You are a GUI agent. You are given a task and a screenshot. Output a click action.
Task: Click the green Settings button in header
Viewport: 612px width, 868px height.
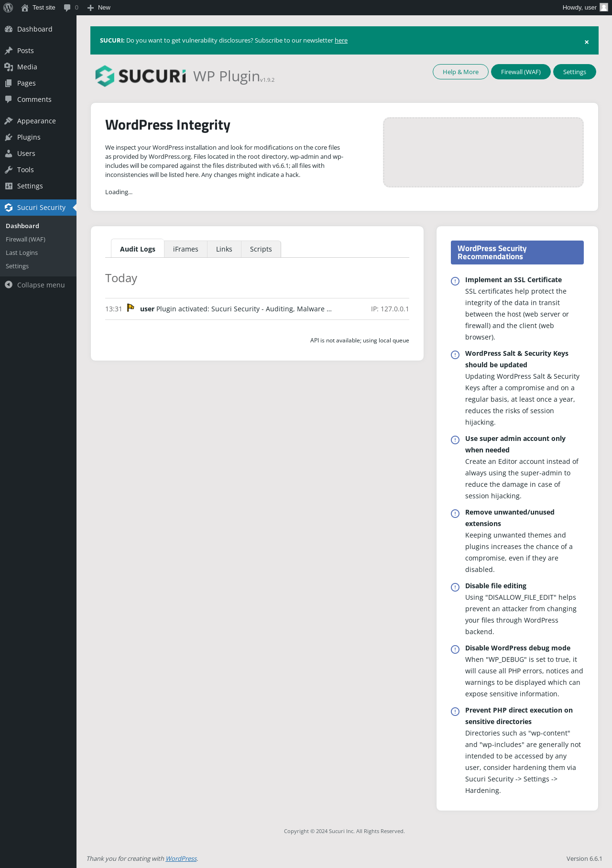click(x=575, y=72)
